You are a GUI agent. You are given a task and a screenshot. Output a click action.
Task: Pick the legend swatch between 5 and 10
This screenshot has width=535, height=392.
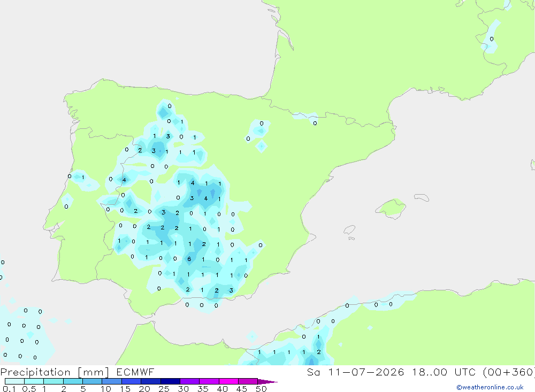[x=93, y=381]
